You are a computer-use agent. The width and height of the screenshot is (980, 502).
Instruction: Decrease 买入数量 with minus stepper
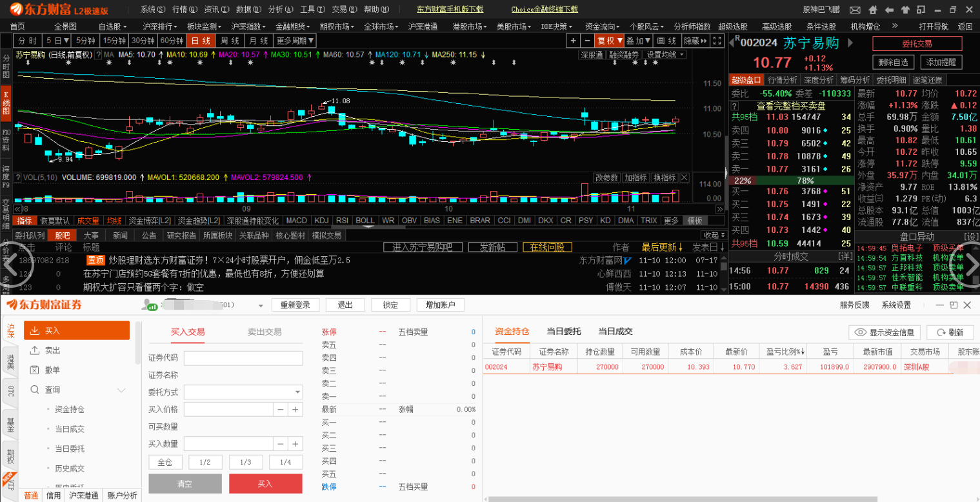click(281, 444)
